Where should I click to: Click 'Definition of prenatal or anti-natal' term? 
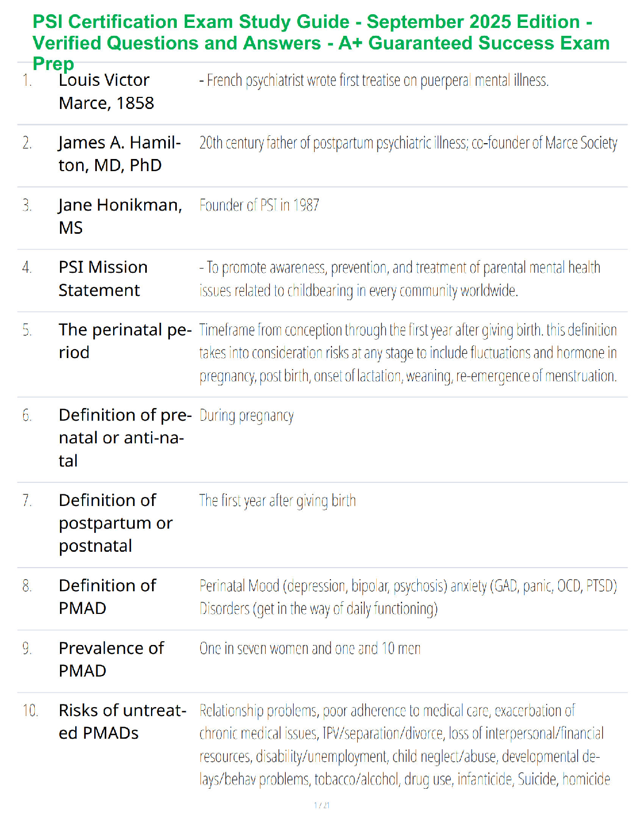[125, 438]
